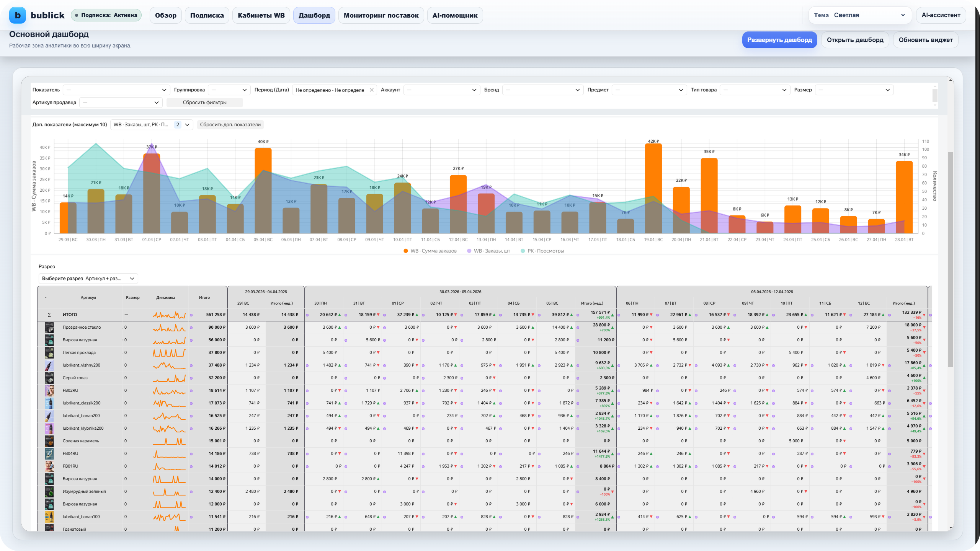Click Прозрачное стекло product thumbnail

[49, 328]
